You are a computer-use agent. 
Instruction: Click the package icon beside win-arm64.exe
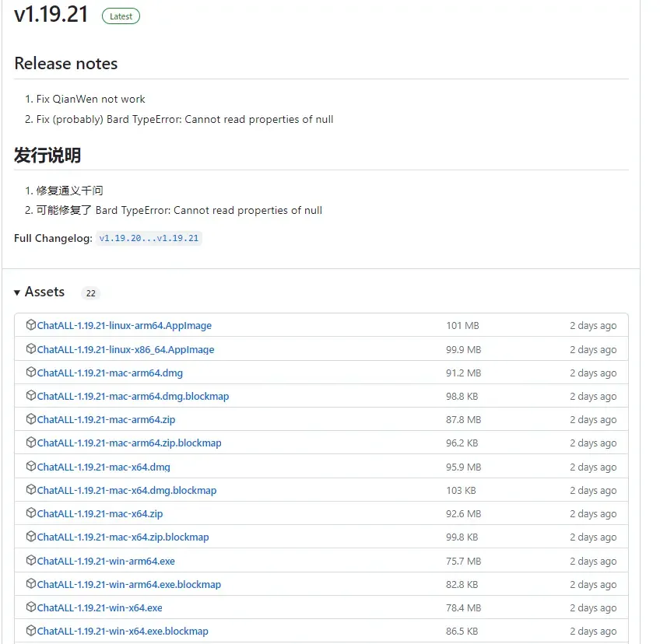click(x=30, y=560)
